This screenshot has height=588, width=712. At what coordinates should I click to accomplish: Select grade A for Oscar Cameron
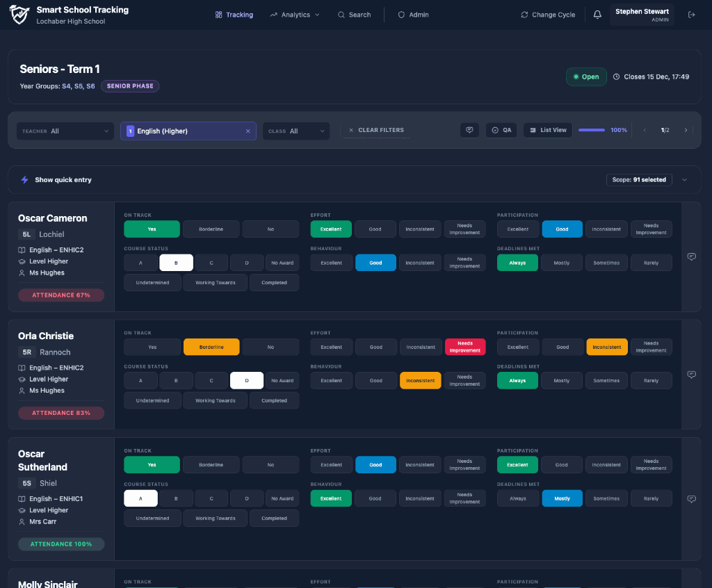pyautogui.click(x=140, y=263)
